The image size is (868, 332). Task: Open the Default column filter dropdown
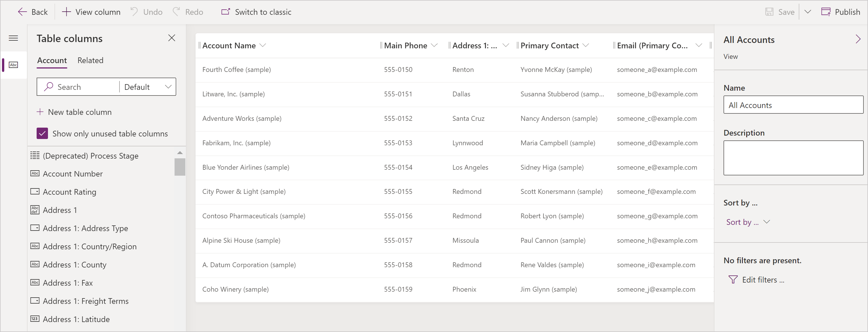point(147,86)
